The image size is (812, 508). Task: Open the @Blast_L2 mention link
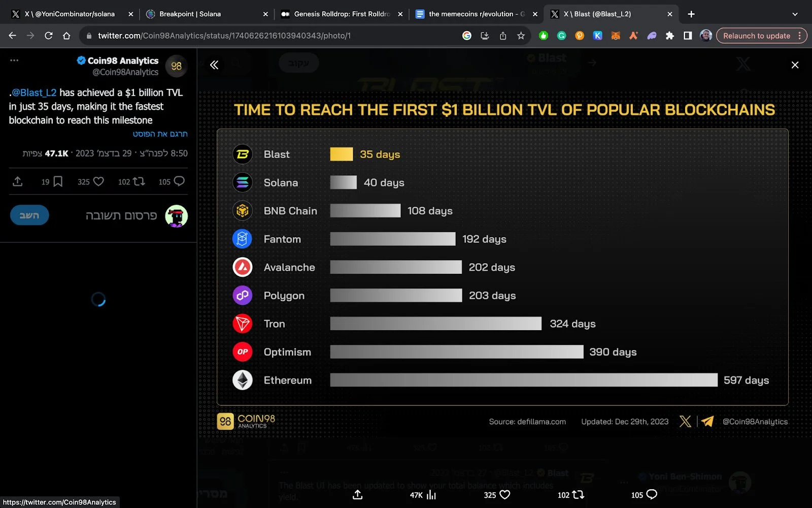click(x=34, y=92)
